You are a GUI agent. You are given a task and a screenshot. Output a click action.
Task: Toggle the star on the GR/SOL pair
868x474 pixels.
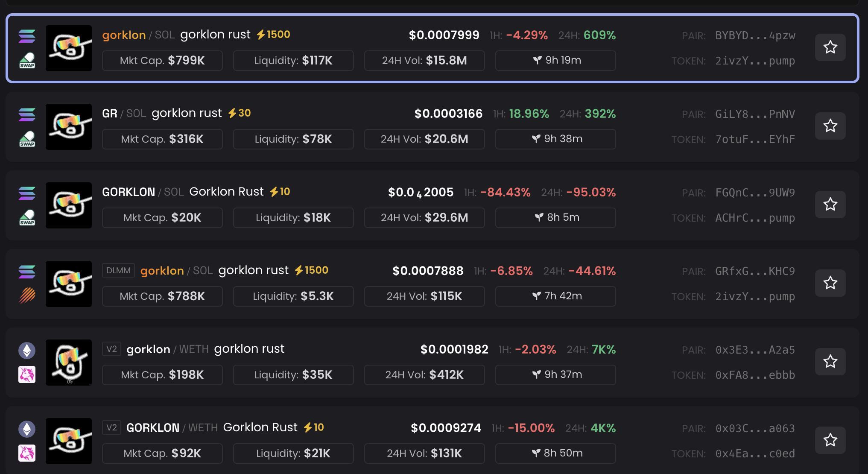tap(830, 126)
